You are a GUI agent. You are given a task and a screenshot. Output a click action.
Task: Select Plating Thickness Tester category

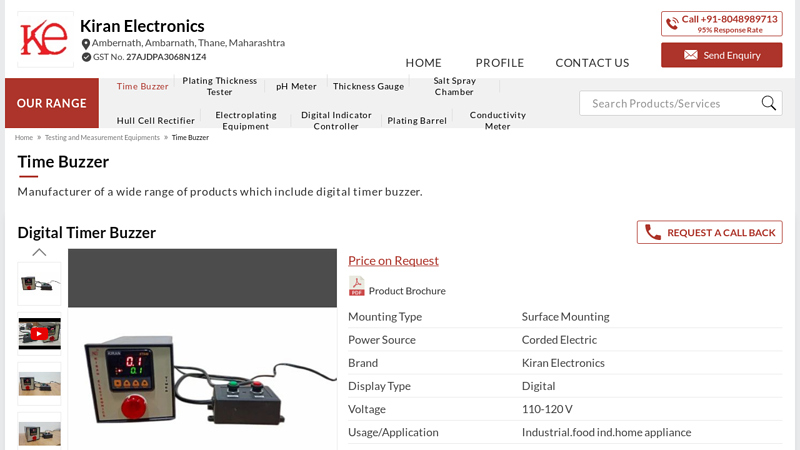(219, 86)
